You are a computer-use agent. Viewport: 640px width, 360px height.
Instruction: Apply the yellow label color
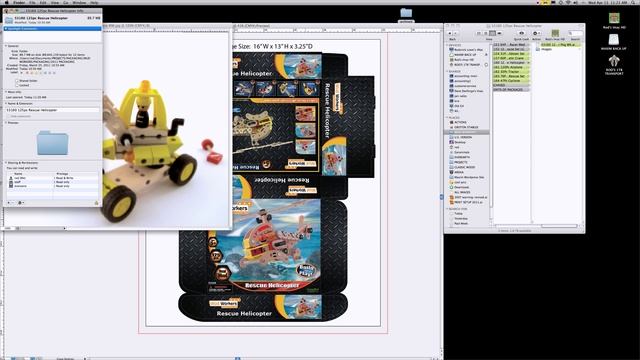coord(36,73)
